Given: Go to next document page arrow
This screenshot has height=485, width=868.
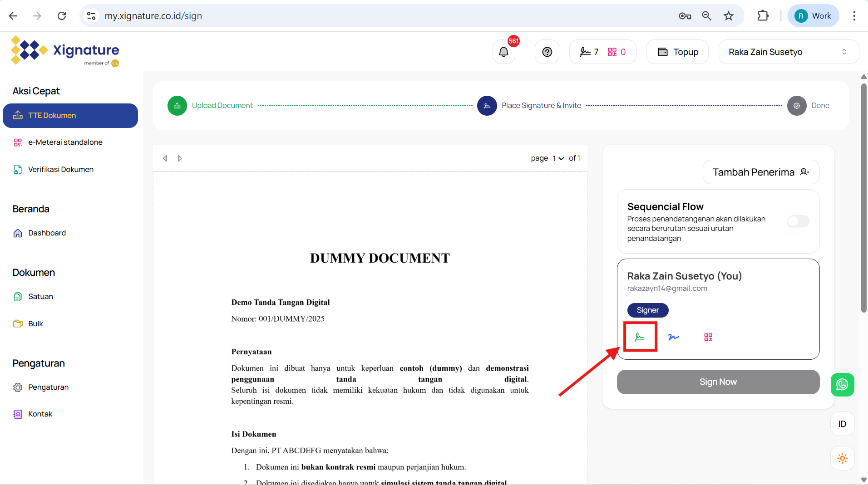Looking at the screenshot, I should tap(180, 158).
